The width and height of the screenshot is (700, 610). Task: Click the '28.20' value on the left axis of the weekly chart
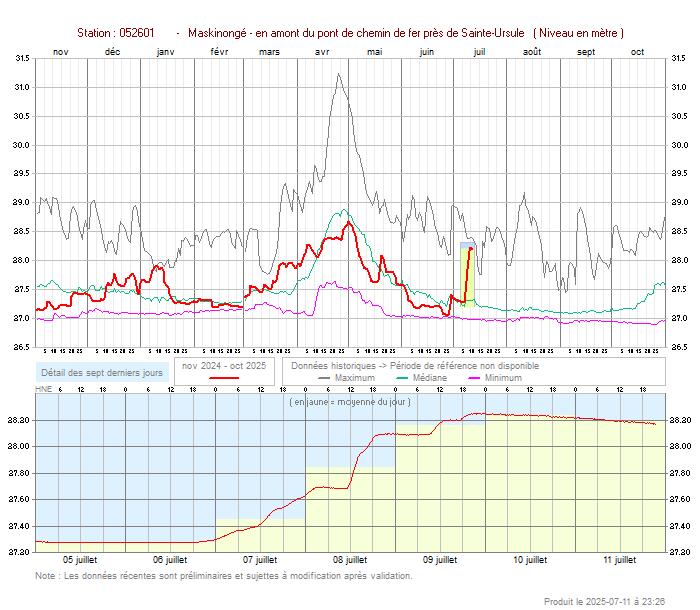point(19,420)
